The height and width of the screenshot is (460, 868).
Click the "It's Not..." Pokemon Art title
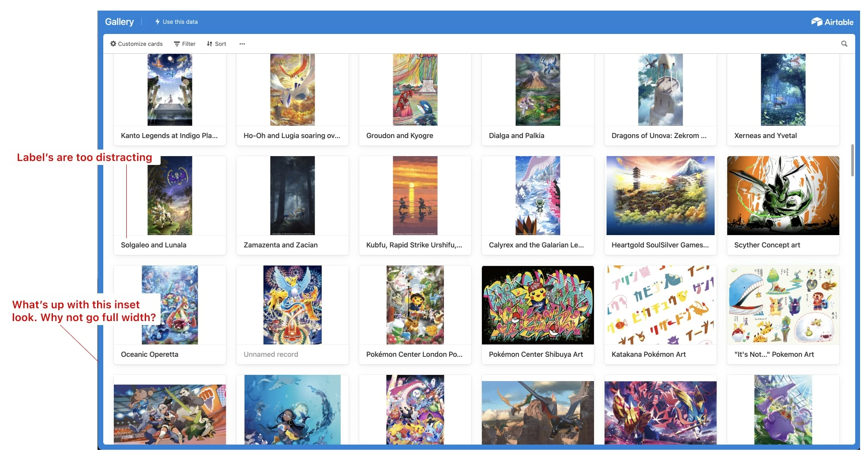[774, 354]
